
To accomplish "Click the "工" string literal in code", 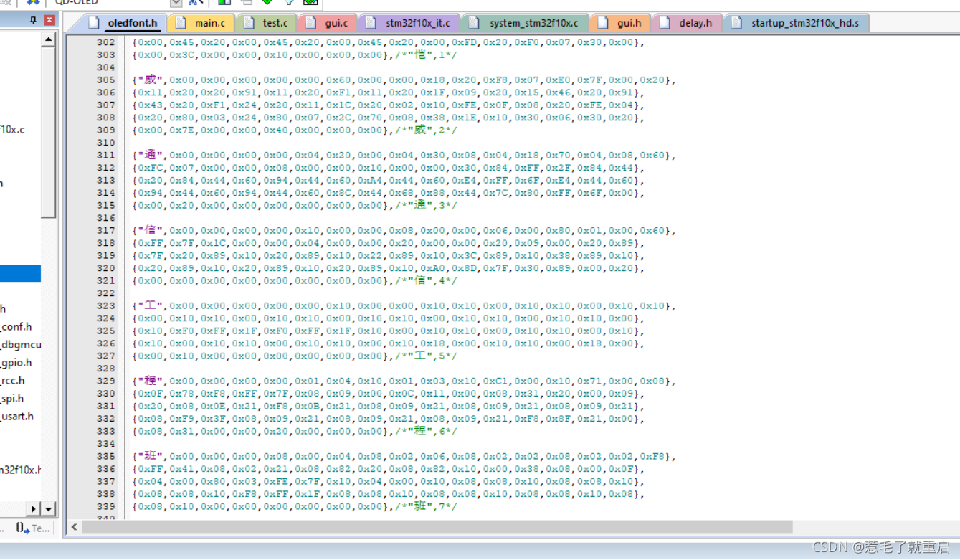I will click(x=151, y=305).
